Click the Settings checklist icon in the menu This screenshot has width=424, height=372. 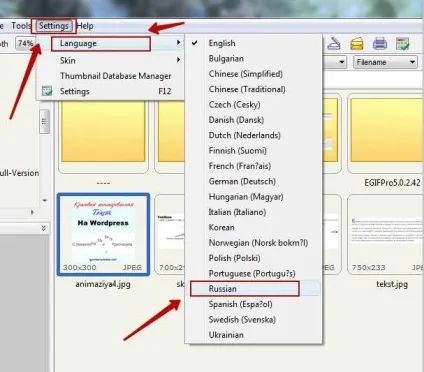pyautogui.click(x=47, y=91)
